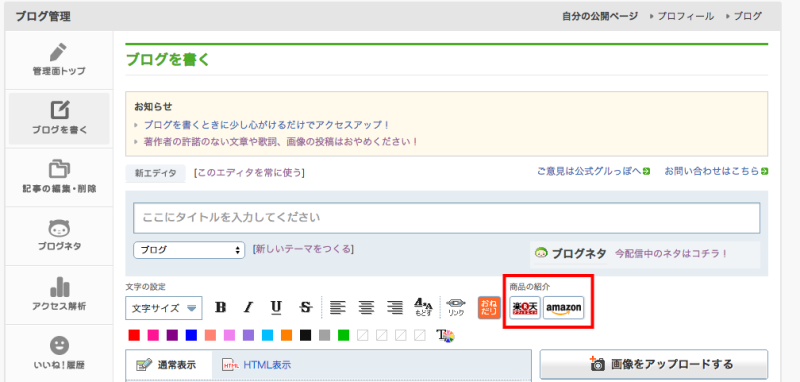The height and width of the screenshot is (382, 800).
Task: Switch to the HTML表示 tab
Action: [257, 365]
